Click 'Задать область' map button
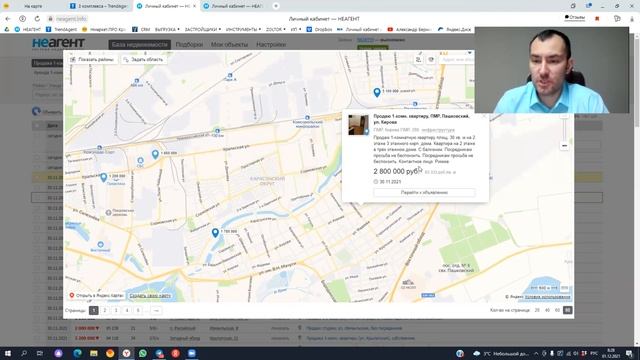640x360 pixels. click(143, 60)
